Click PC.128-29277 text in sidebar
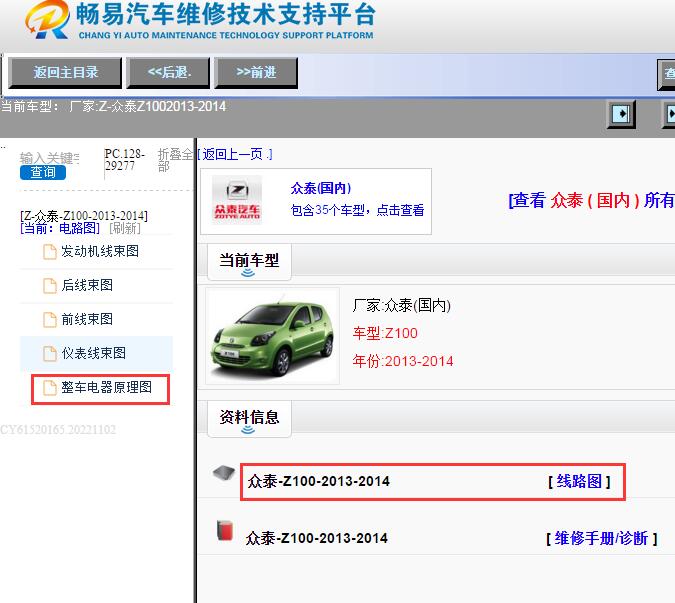 125,160
